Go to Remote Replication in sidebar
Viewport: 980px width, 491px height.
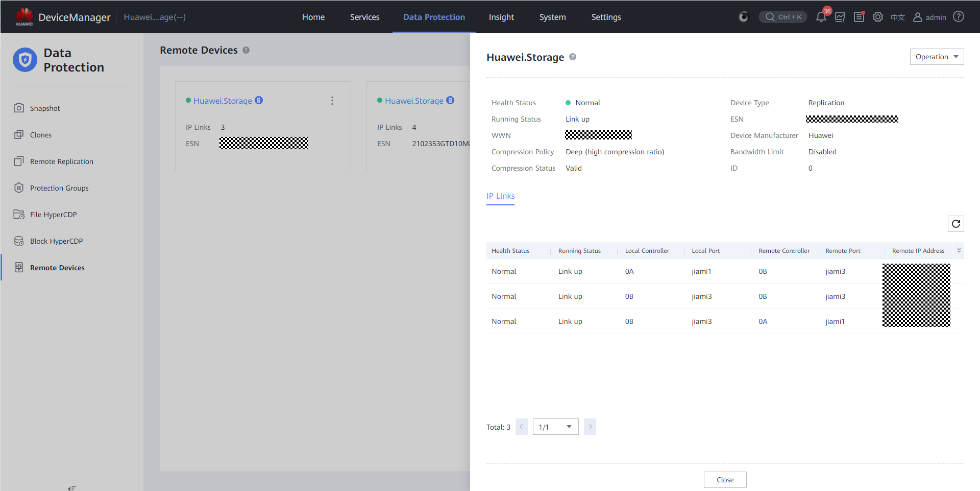[x=61, y=161]
